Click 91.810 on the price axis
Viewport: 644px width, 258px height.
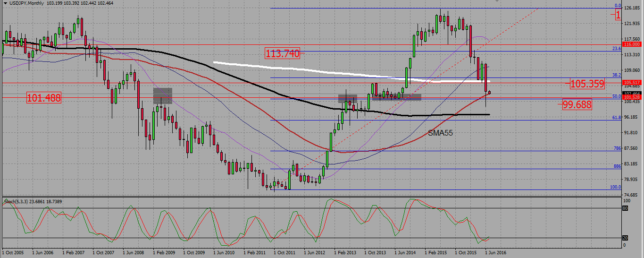631,133
